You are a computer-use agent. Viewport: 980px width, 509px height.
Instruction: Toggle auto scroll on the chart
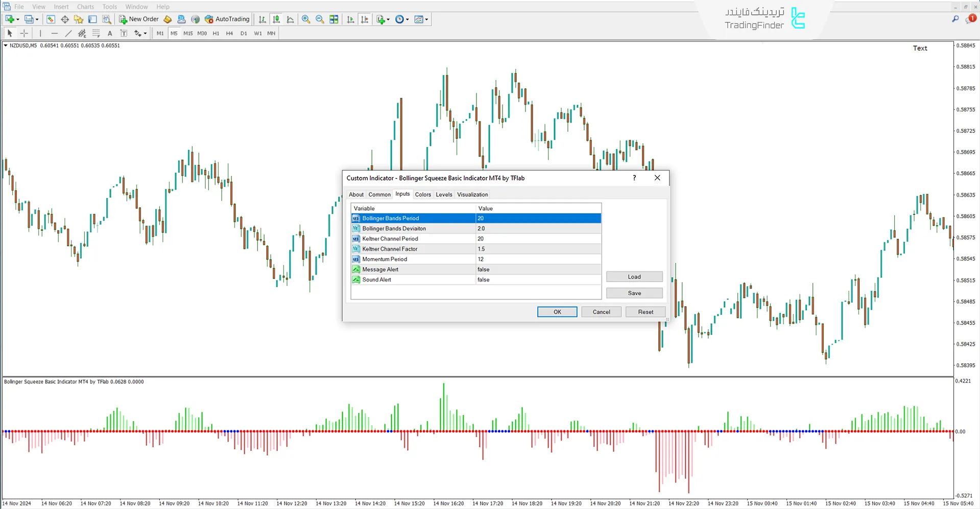(x=350, y=19)
